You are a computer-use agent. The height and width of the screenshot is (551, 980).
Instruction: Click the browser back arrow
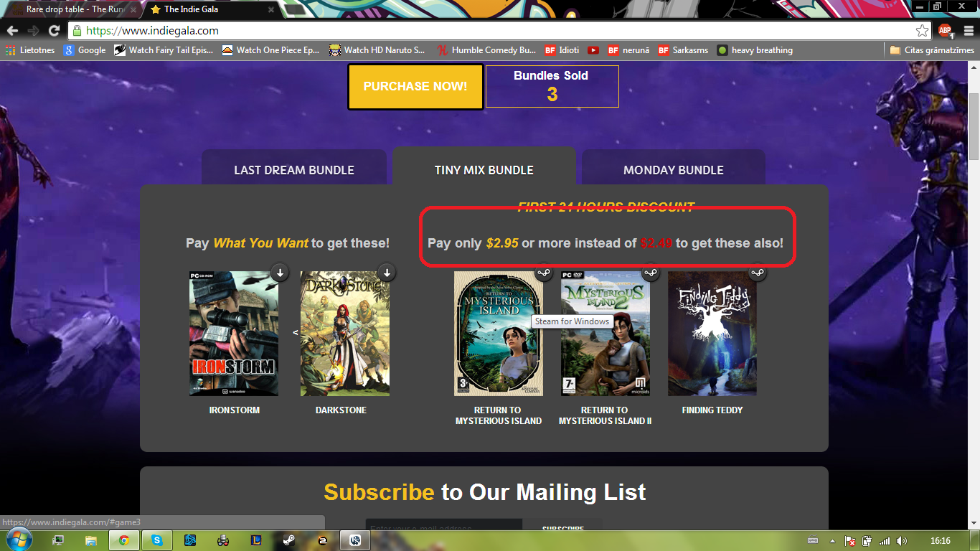12,31
